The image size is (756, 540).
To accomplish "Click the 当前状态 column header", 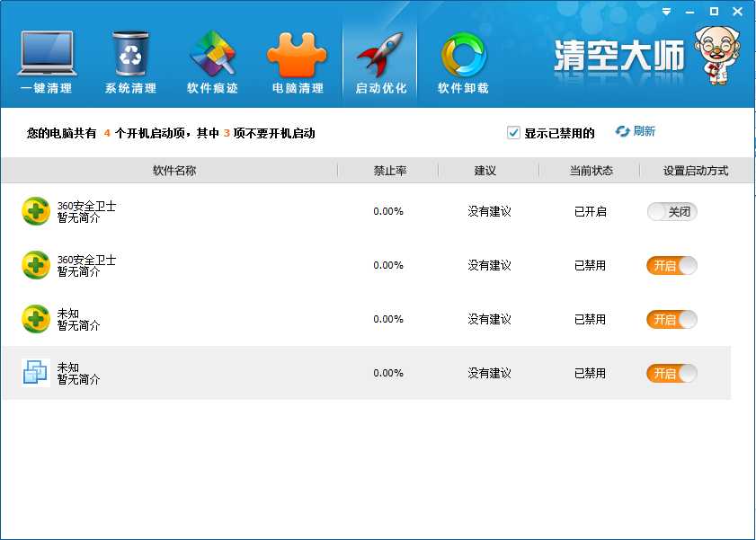I will click(591, 170).
